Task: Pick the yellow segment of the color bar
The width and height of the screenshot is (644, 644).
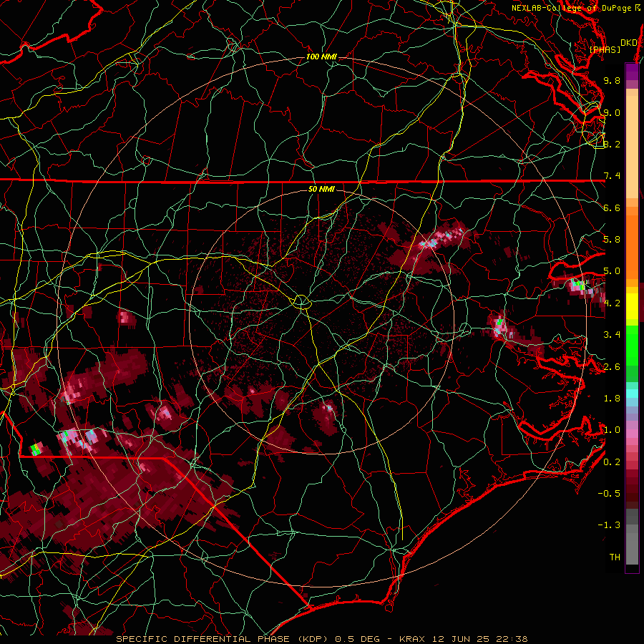Action: click(x=632, y=306)
